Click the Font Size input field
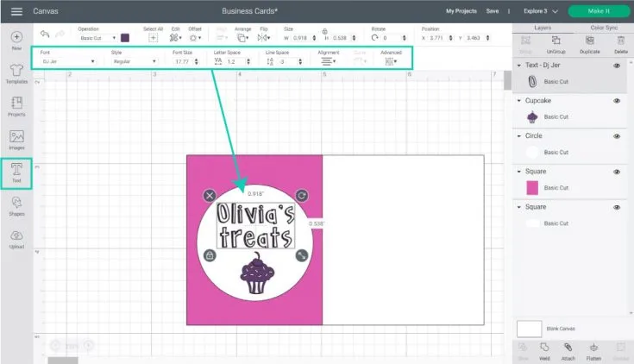This screenshot has width=634, height=364. 183,62
